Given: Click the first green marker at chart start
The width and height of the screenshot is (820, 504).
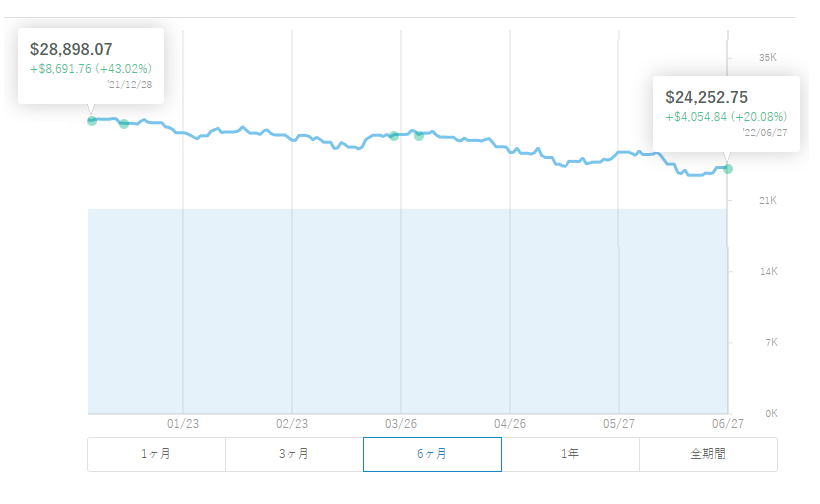Looking at the screenshot, I should (x=92, y=121).
